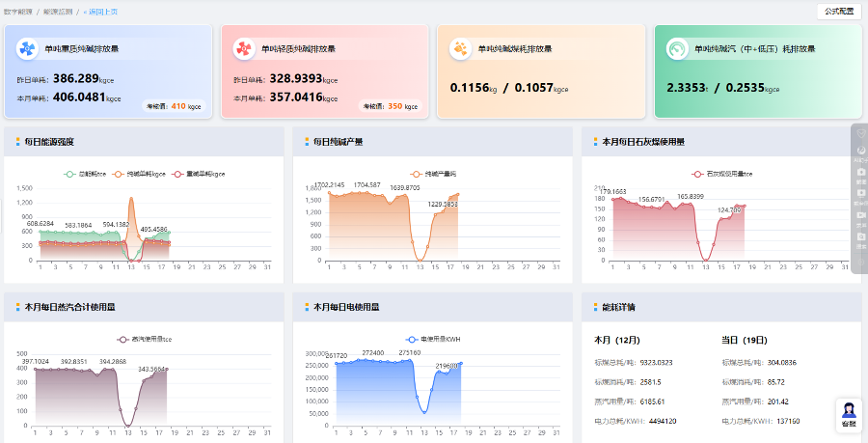This screenshot has height=443, width=868.
Task: Click the orange coal icon for 单吨纯碱煤耗排放量
Action: (x=461, y=48)
